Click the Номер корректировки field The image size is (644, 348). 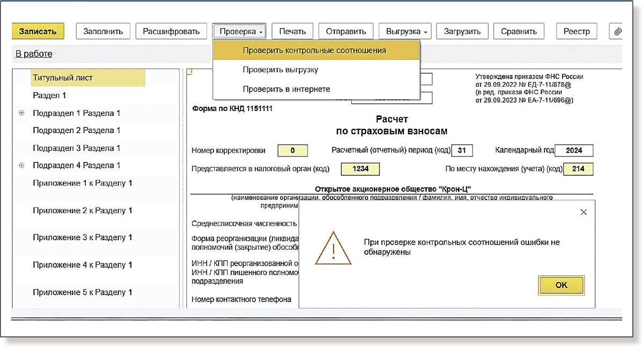pos(292,151)
